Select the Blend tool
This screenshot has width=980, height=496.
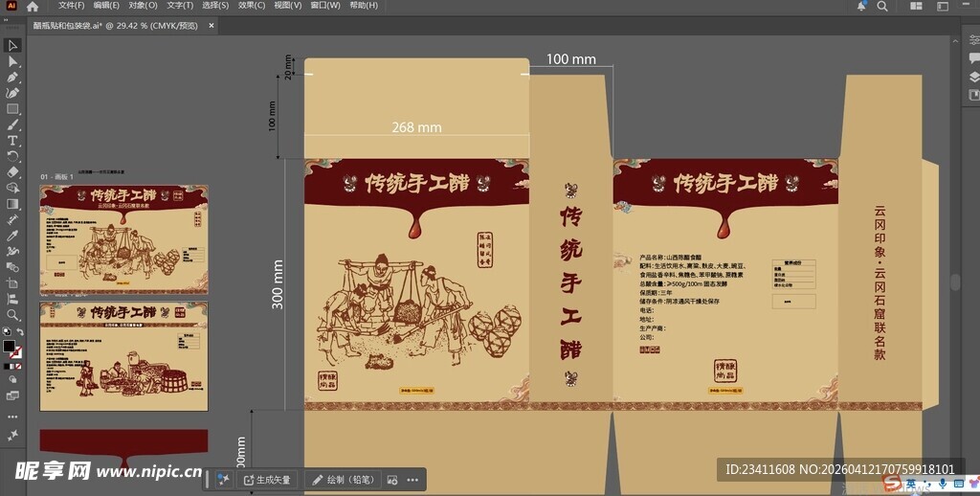(x=12, y=267)
